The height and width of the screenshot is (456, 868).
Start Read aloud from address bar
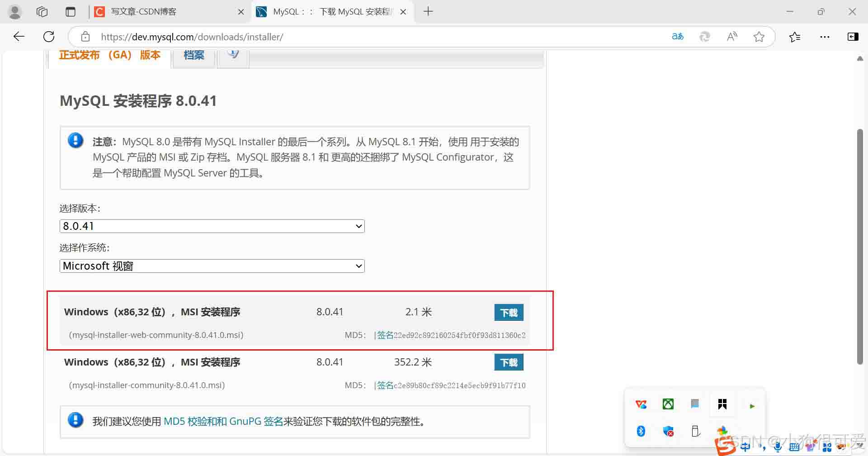732,37
